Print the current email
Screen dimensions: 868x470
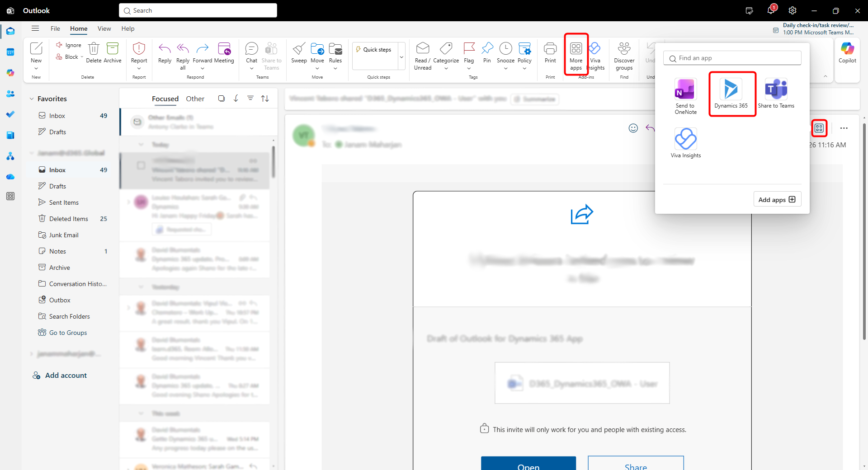point(550,53)
